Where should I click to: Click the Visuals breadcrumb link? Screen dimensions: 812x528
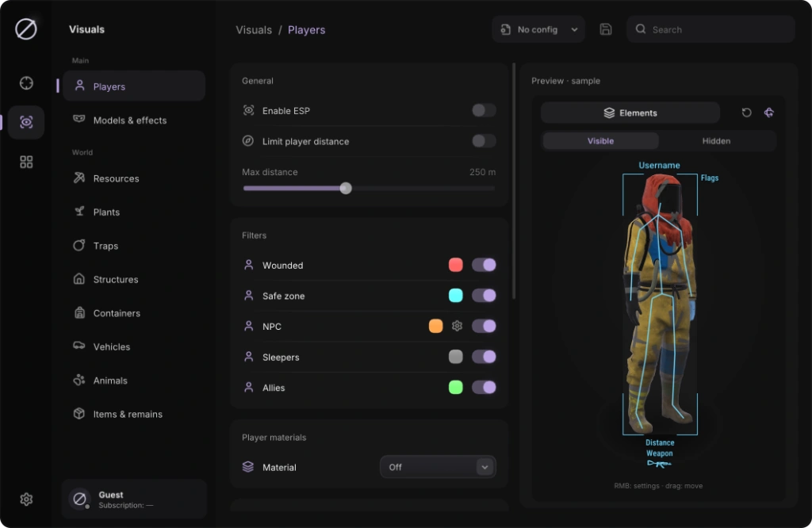[x=254, y=30]
